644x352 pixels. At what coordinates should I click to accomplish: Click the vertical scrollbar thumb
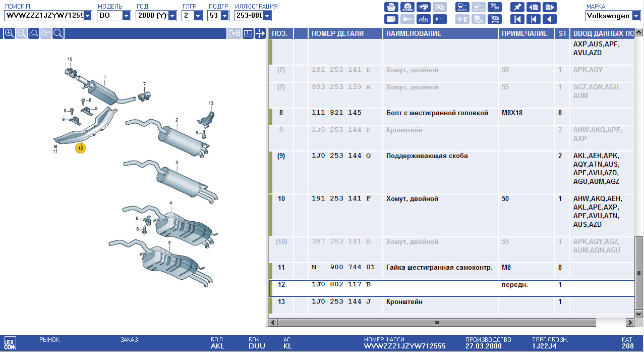click(x=639, y=272)
